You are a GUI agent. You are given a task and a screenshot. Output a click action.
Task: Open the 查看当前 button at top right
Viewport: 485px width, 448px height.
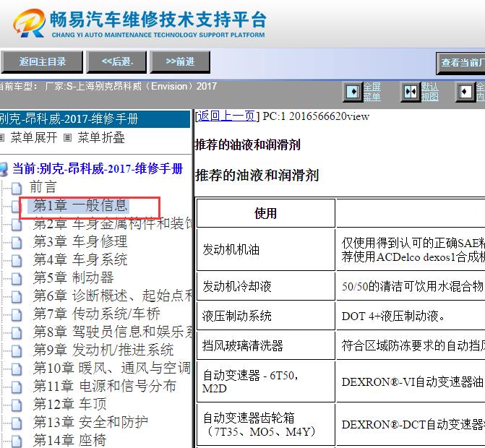[461, 63]
